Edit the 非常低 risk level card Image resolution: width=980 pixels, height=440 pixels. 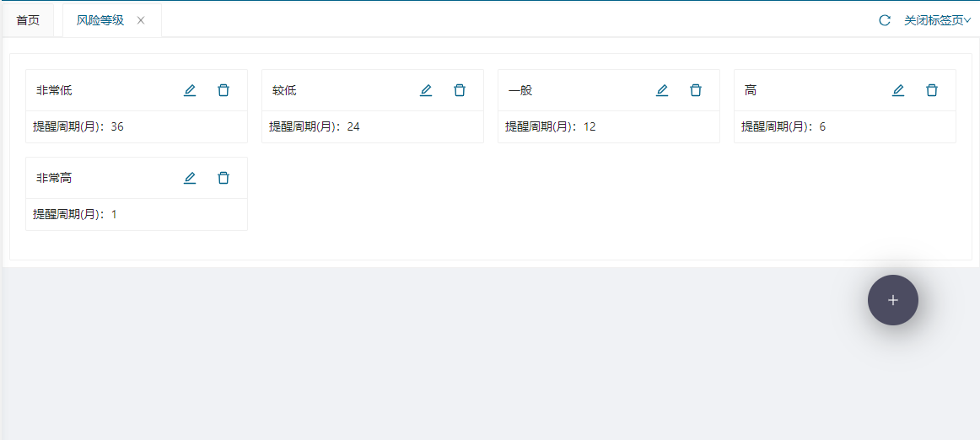click(x=190, y=90)
